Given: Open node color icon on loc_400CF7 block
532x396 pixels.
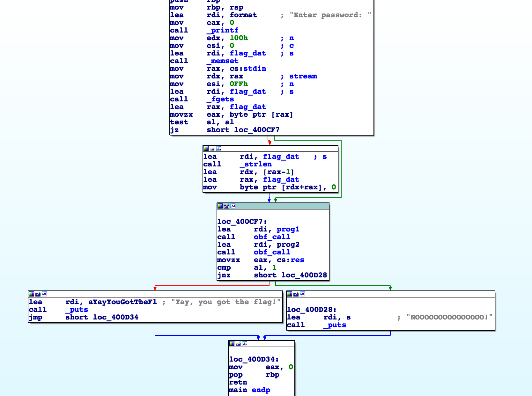Looking at the screenshot, I should 220,206.
